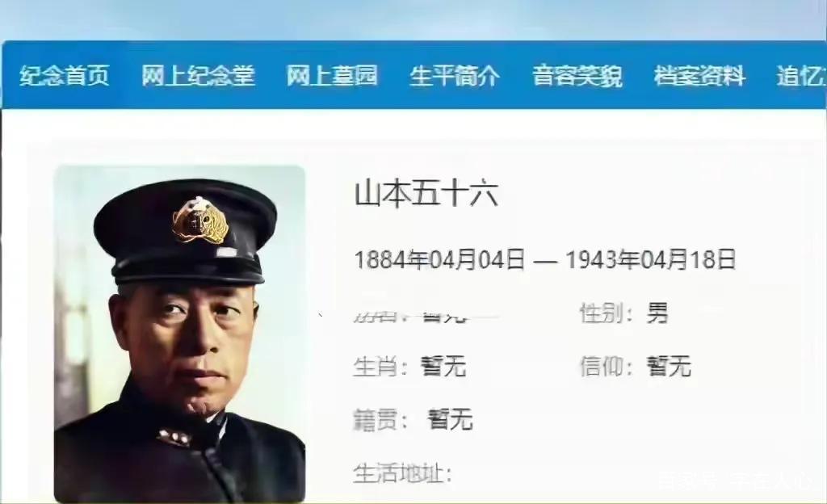This screenshot has height=504, width=827.
Task: Select the birth date 1884年04月04日
Action: (440, 260)
